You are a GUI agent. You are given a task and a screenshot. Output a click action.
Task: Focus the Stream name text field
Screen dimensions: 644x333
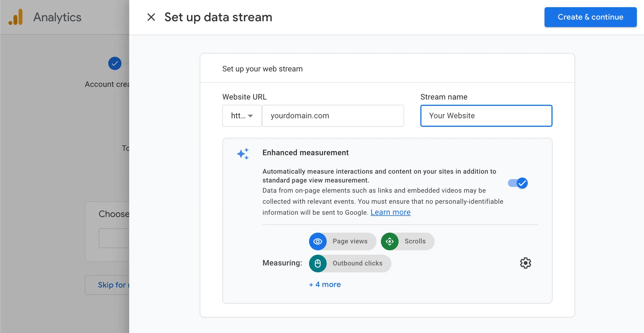tap(486, 116)
